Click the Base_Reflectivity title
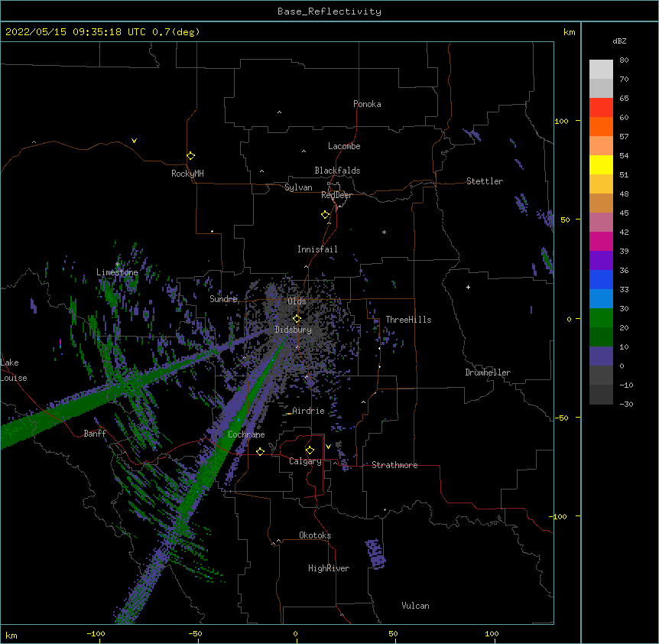 329,11
